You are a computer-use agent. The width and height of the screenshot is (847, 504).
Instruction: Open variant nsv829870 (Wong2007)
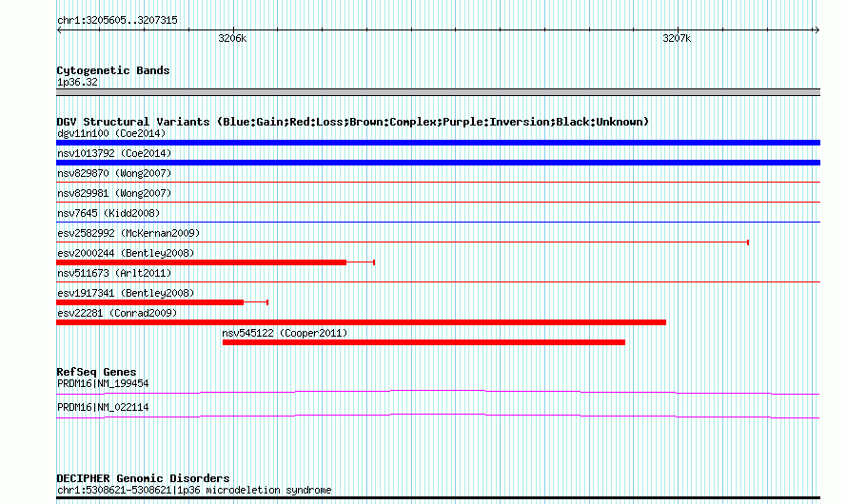[114, 173]
